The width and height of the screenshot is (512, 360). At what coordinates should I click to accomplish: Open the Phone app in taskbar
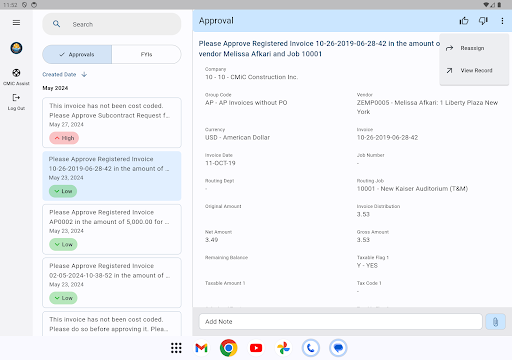coord(311,348)
